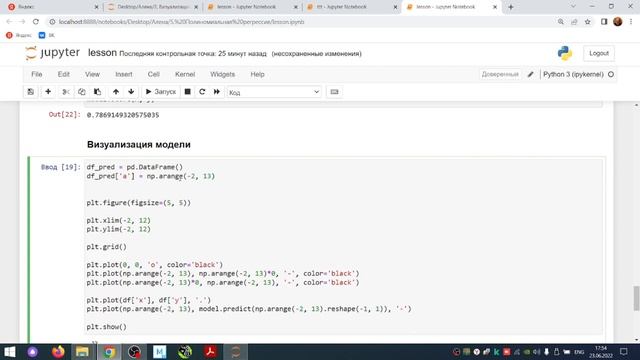Bookmark this page star icon
The height and width of the screenshot is (360, 640).
587,22
